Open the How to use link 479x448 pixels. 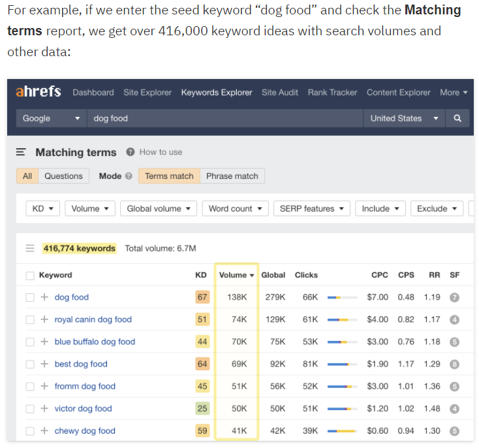161,152
